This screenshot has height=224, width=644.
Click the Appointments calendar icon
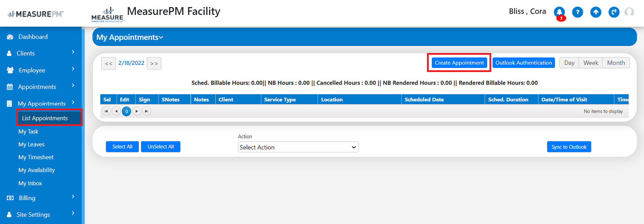click(x=9, y=87)
